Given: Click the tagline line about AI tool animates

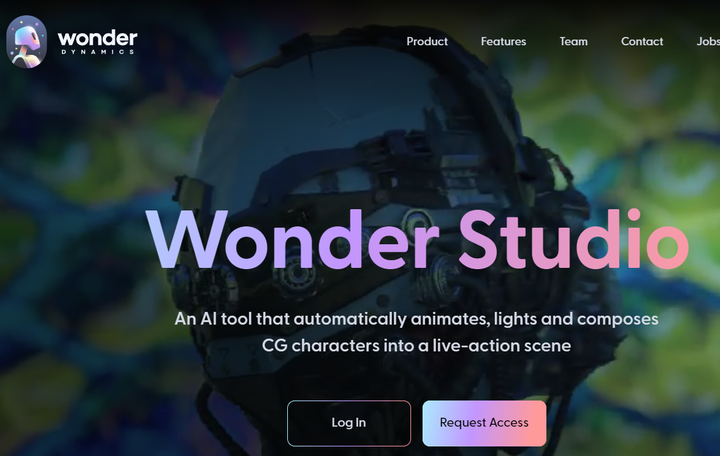Looking at the screenshot, I should (x=416, y=319).
